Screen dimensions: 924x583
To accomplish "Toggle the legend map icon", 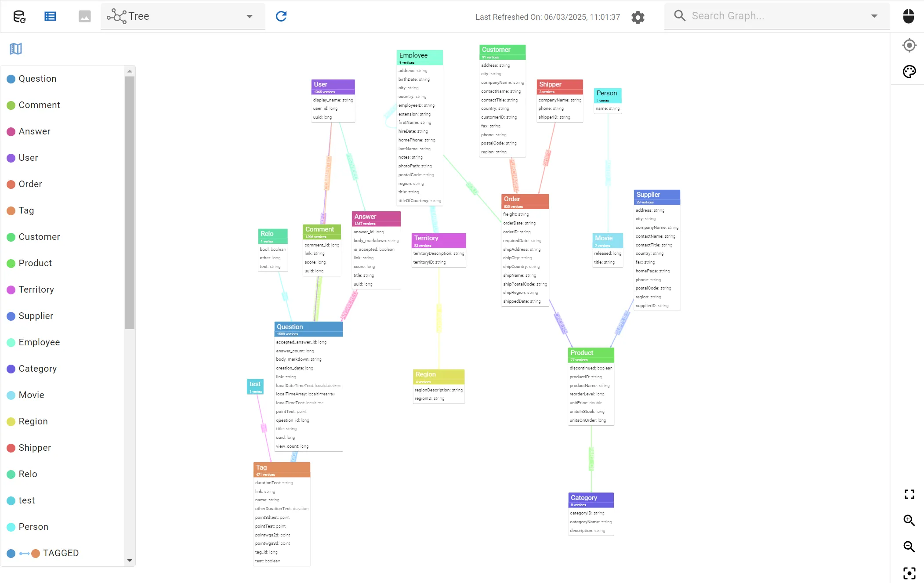I will [x=16, y=48].
